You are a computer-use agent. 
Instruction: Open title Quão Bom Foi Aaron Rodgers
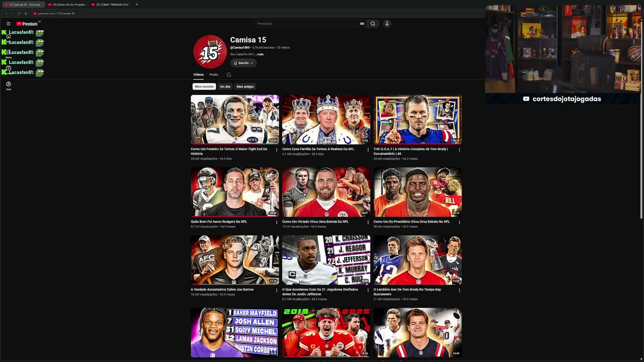pyautogui.click(x=219, y=222)
